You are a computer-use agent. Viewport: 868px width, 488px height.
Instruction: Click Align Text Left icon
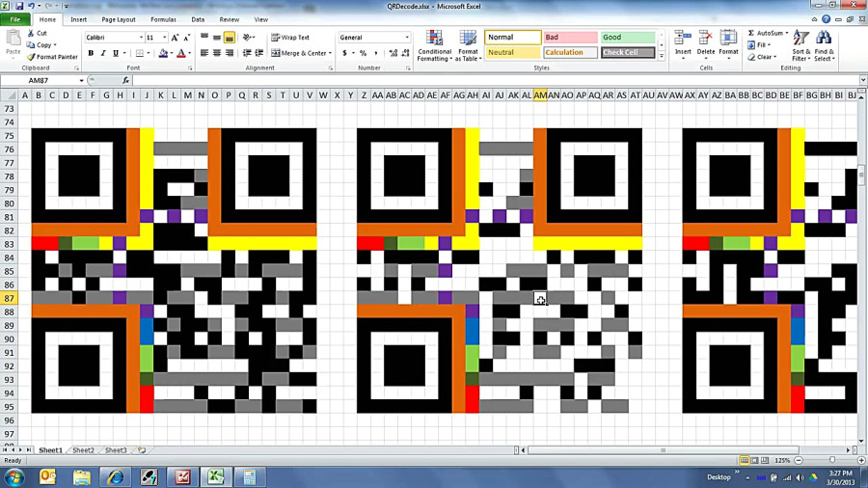pos(204,53)
